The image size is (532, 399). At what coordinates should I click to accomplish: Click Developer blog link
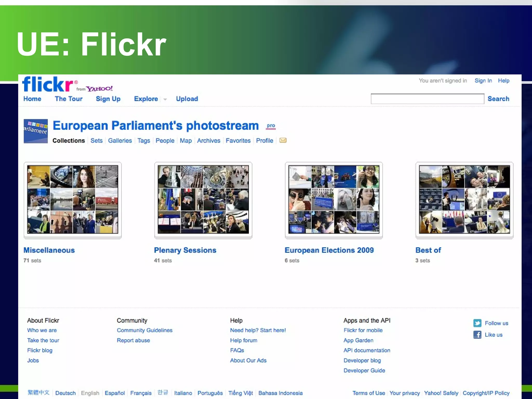tap(362, 361)
